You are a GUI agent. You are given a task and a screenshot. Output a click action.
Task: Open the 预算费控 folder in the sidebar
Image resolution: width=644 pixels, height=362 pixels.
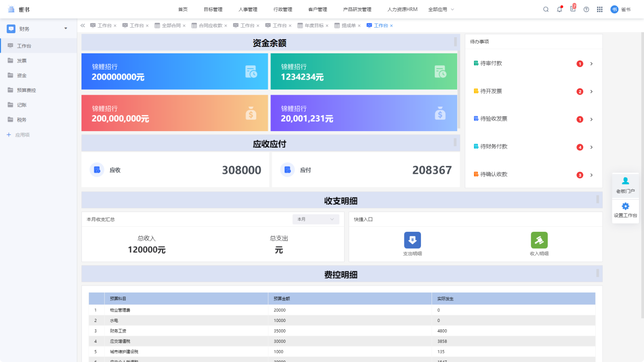(38, 90)
